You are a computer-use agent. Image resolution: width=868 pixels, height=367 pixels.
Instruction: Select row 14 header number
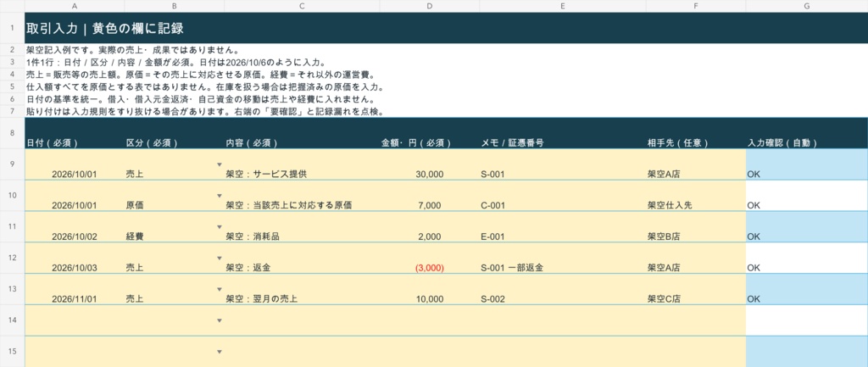pyautogui.click(x=12, y=320)
